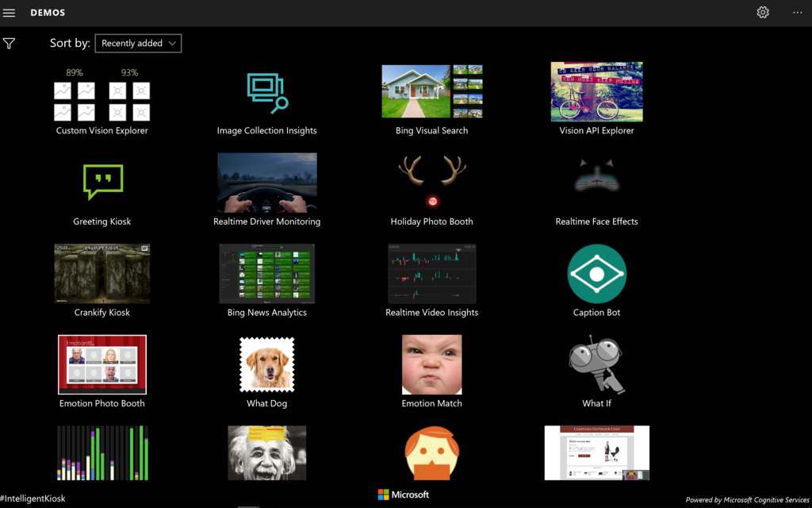Open the Einstein face demo tile
812x508 pixels.
[x=267, y=453]
